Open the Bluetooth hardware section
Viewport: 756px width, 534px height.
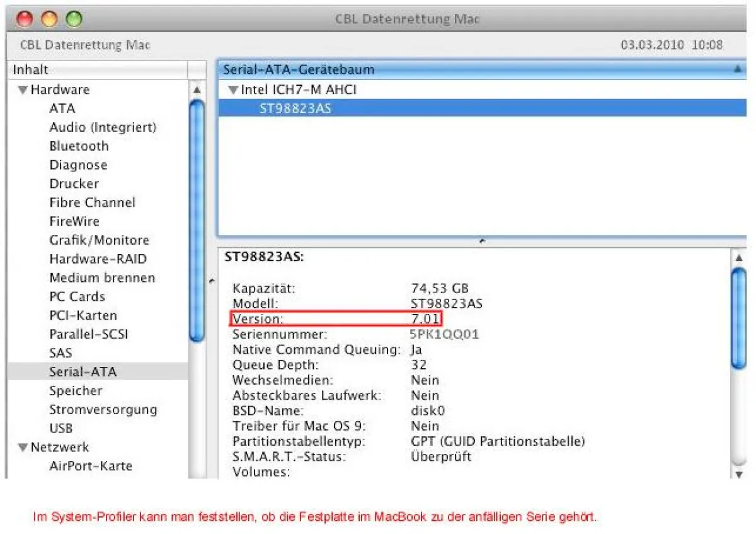tap(78, 146)
